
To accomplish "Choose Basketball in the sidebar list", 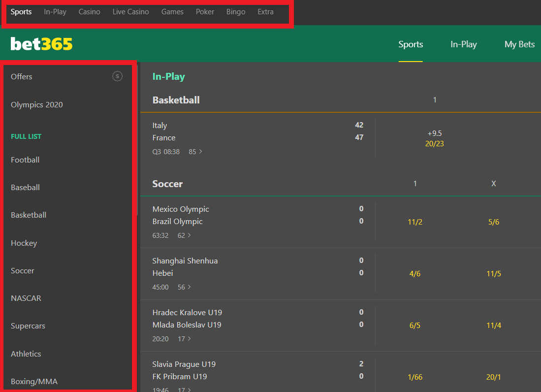I will click(x=28, y=215).
